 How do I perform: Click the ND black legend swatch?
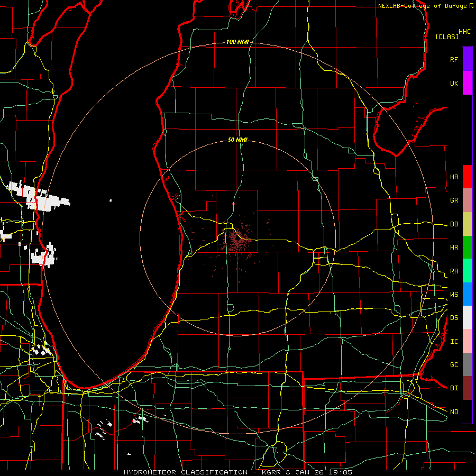point(467,411)
